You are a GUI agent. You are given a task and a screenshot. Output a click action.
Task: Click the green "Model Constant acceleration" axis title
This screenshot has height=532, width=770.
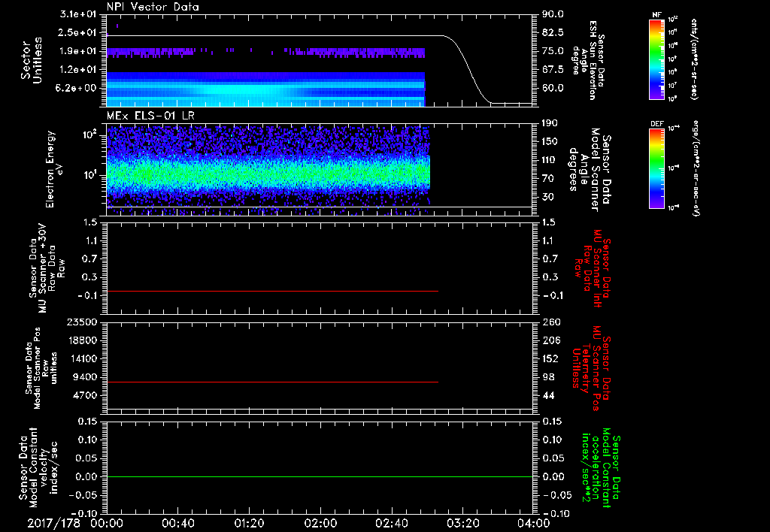coord(601,467)
